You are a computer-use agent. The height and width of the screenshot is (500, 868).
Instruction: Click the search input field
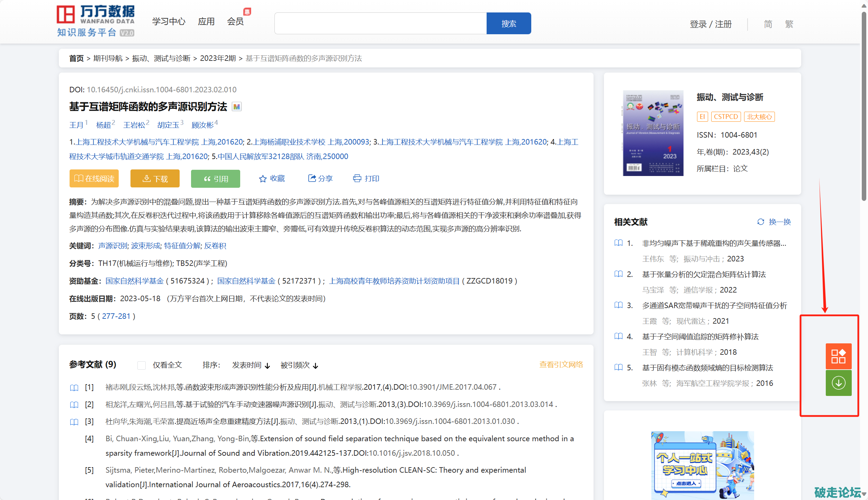[x=380, y=24]
